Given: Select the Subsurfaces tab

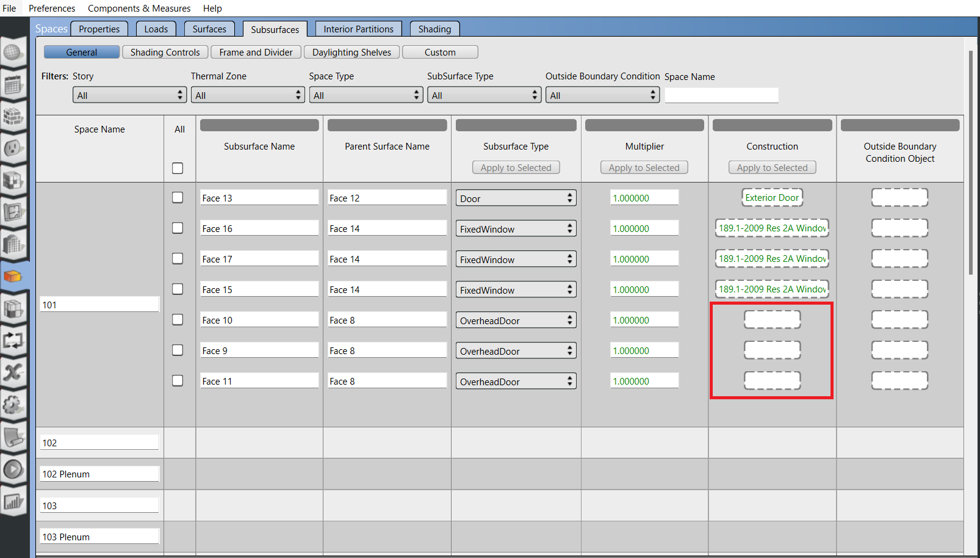Looking at the screenshot, I should tap(275, 29).
